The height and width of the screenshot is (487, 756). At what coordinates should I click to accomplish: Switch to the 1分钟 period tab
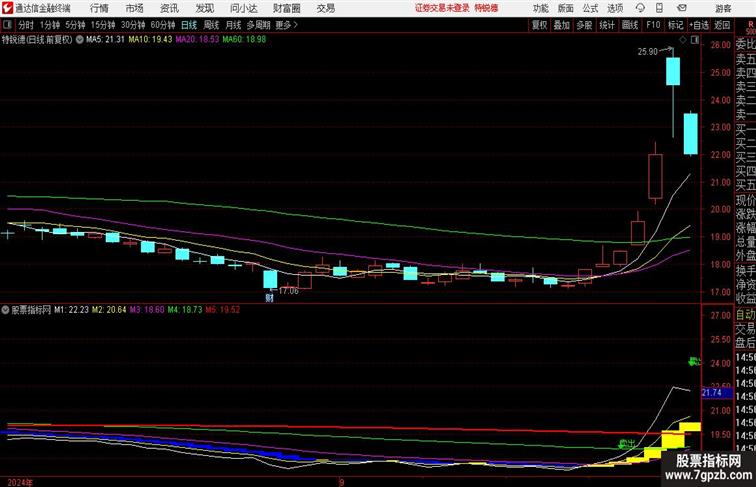pyautogui.click(x=50, y=25)
